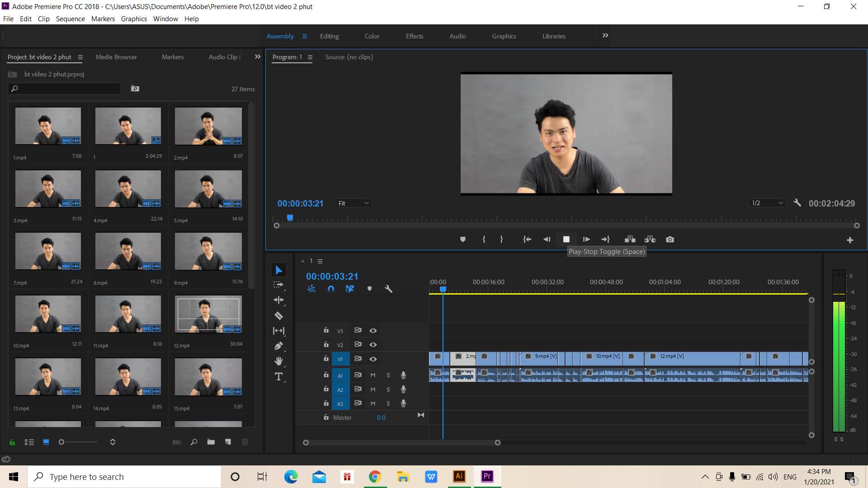
Task: Toggle track lock for V1
Action: pyautogui.click(x=326, y=359)
